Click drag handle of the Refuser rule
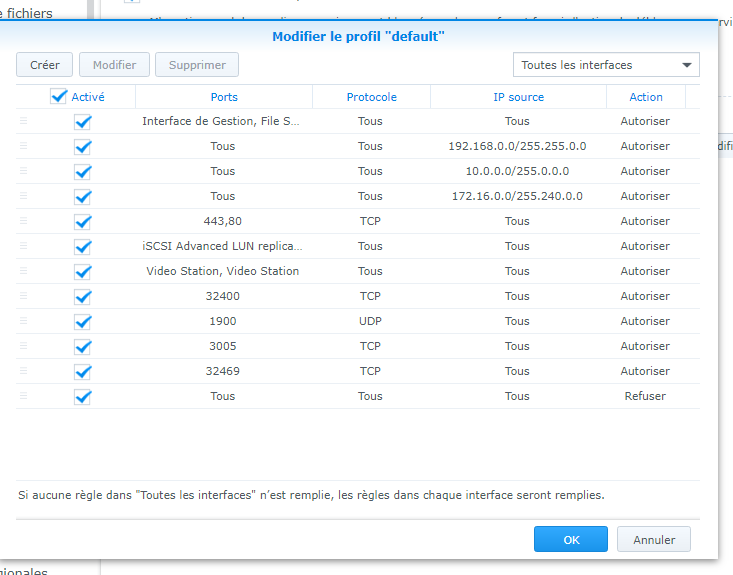The height and width of the screenshot is (575, 733). tap(24, 396)
